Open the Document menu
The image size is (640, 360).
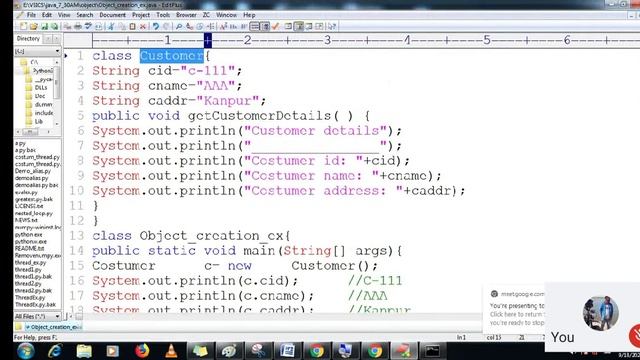113,15
